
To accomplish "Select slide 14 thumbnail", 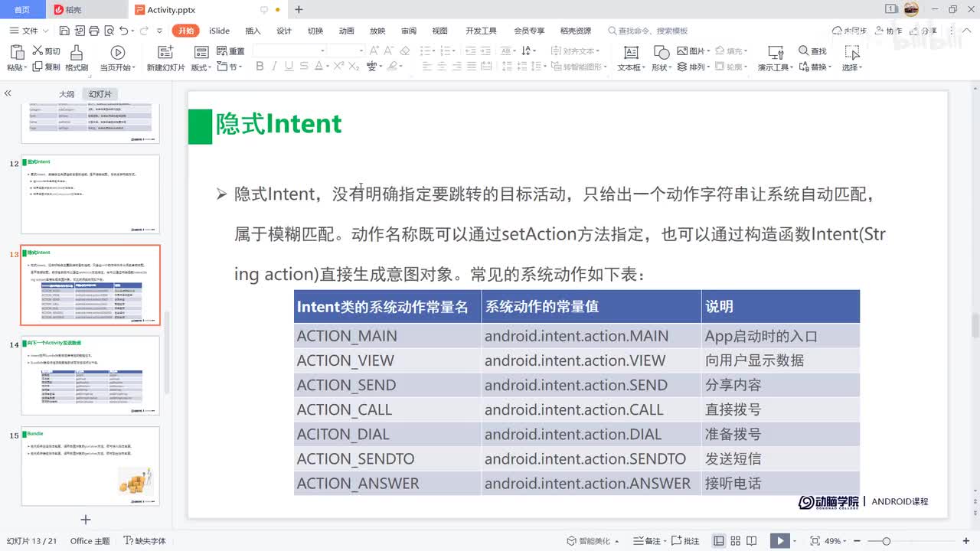I will point(90,375).
